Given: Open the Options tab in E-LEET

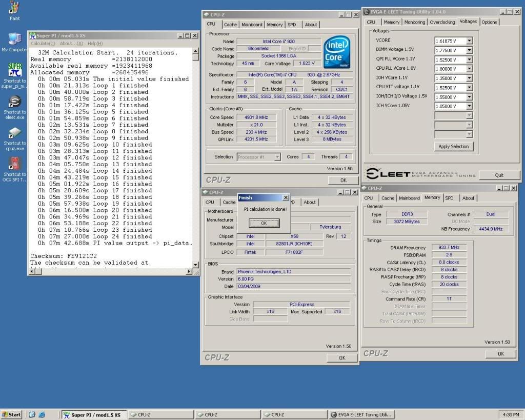Looking at the screenshot, I should point(489,22).
